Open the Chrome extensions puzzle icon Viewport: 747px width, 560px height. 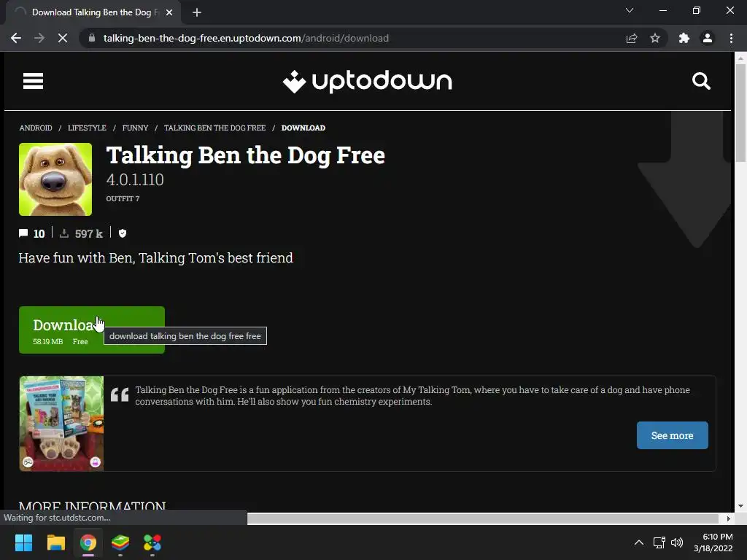tap(684, 38)
